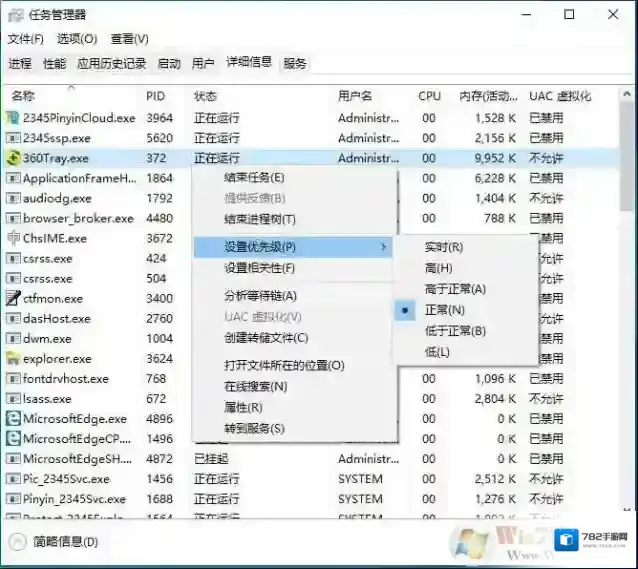The width and height of the screenshot is (638, 569).
Task: Click the csrss.exe icon with PID 504
Action: tap(13, 278)
